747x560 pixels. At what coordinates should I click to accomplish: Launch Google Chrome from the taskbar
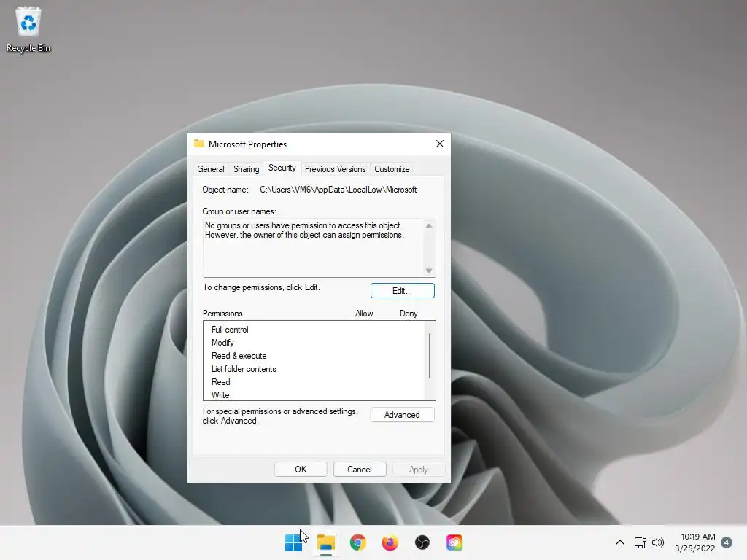(x=357, y=542)
